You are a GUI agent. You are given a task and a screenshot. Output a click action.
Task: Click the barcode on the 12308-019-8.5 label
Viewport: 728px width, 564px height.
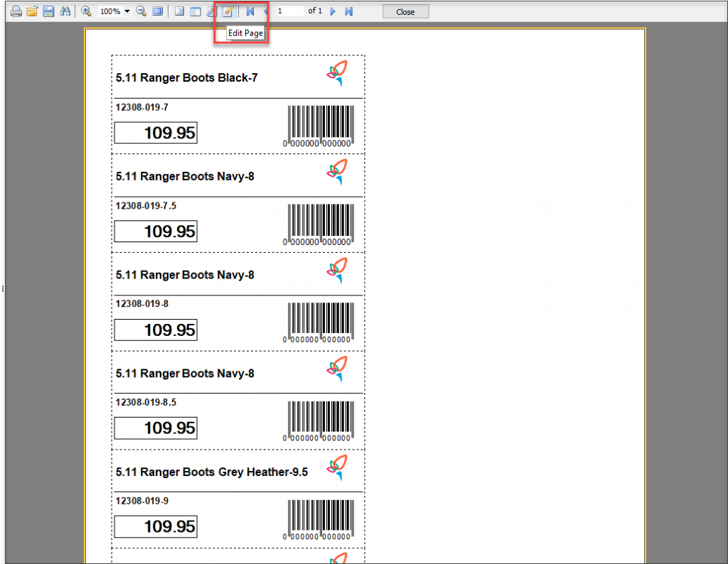coord(320,421)
